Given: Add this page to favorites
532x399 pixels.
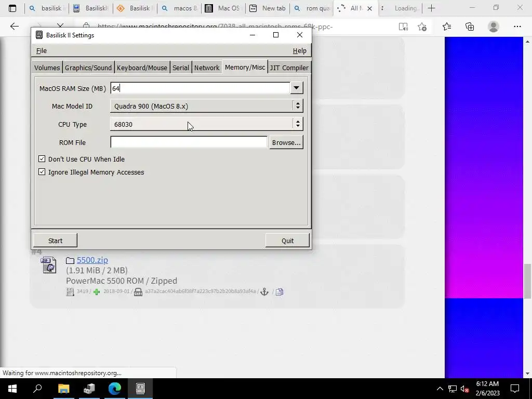Looking at the screenshot, I should [422, 27].
